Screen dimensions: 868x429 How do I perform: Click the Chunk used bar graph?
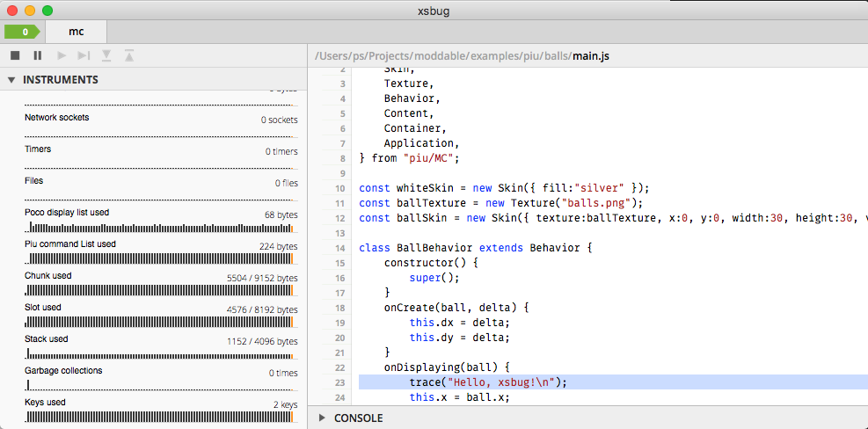click(161, 291)
